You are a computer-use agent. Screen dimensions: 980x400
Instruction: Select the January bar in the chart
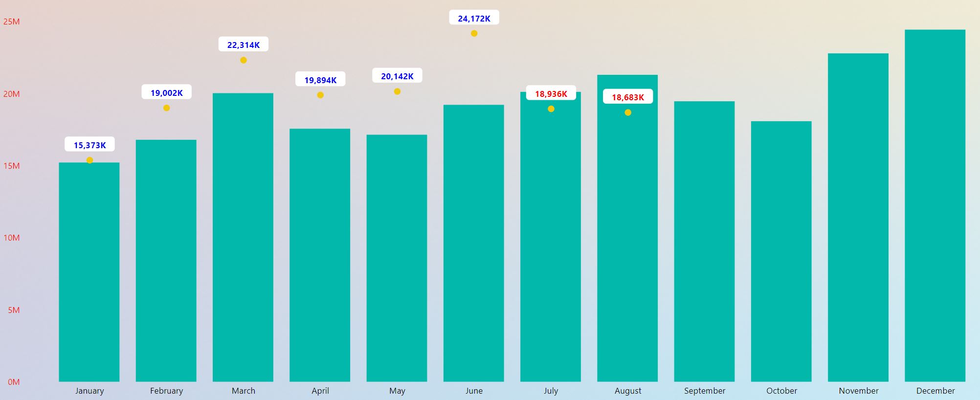pyautogui.click(x=89, y=272)
